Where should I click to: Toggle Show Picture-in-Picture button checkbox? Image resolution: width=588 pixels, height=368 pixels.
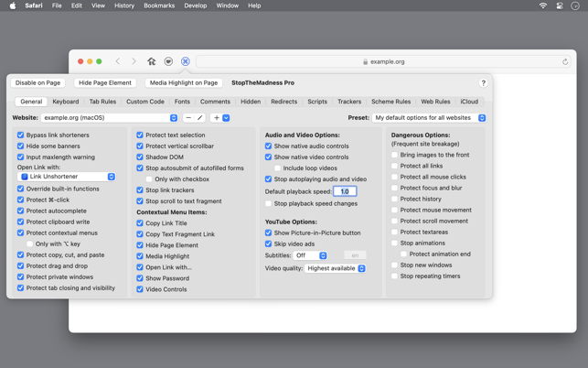pyautogui.click(x=268, y=233)
